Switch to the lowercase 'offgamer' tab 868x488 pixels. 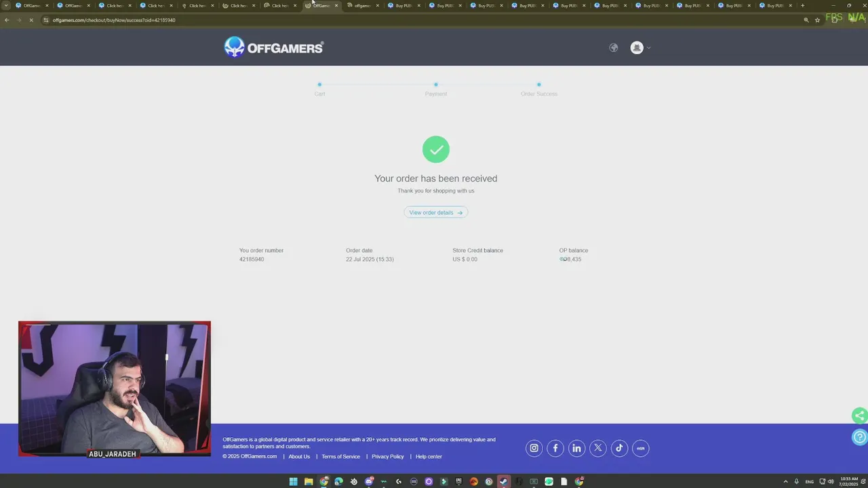(363, 5)
